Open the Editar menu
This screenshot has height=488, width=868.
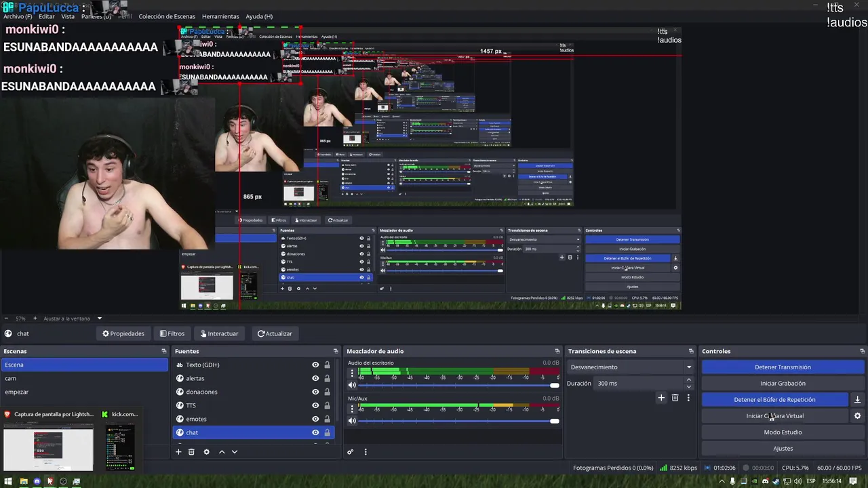(47, 16)
